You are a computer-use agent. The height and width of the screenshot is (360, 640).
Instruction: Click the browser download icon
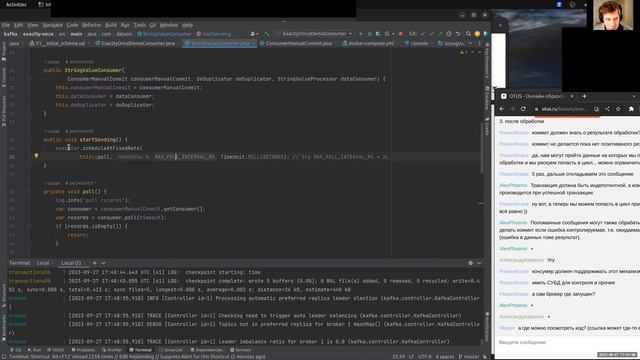[596, 109]
